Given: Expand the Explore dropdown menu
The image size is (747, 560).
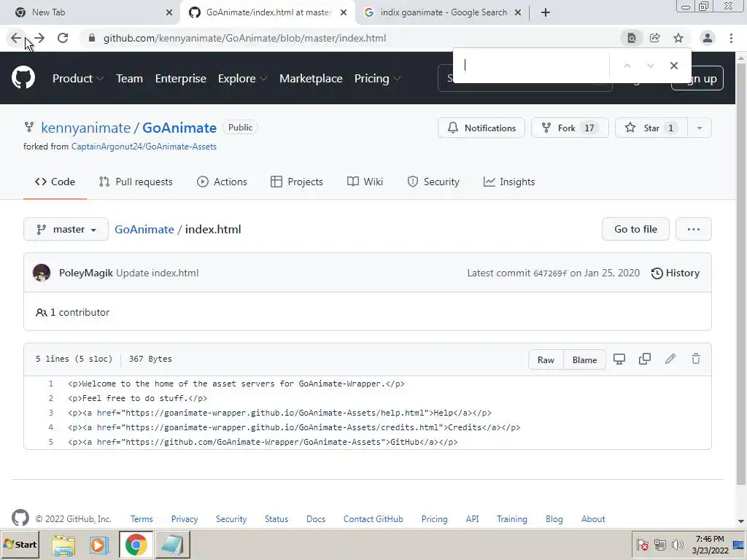Looking at the screenshot, I should [x=242, y=79].
